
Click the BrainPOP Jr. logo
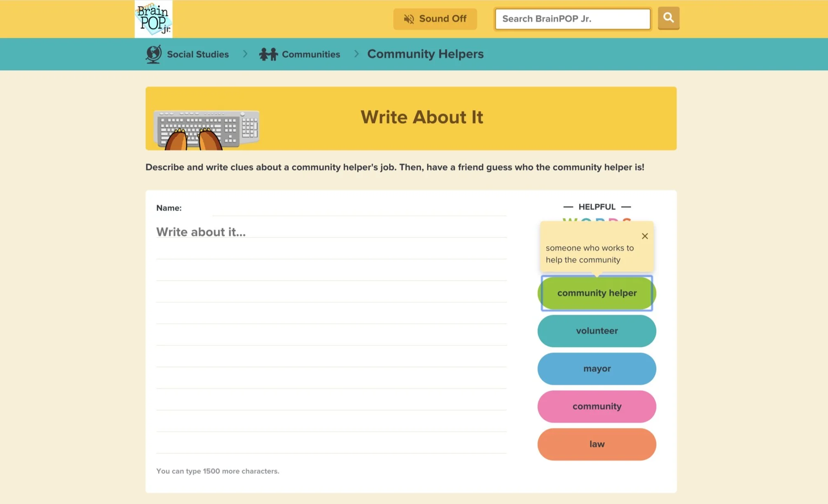pyautogui.click(x=153, y=19)
